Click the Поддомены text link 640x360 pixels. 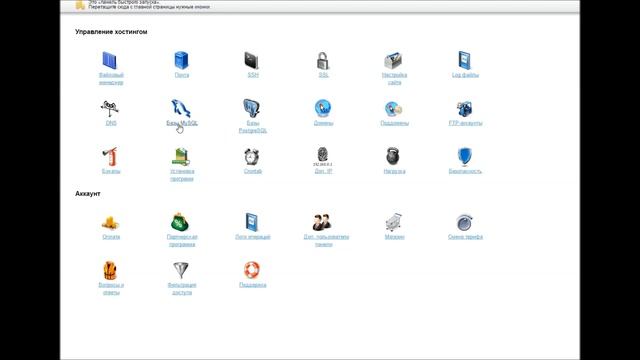pos(394,123)
